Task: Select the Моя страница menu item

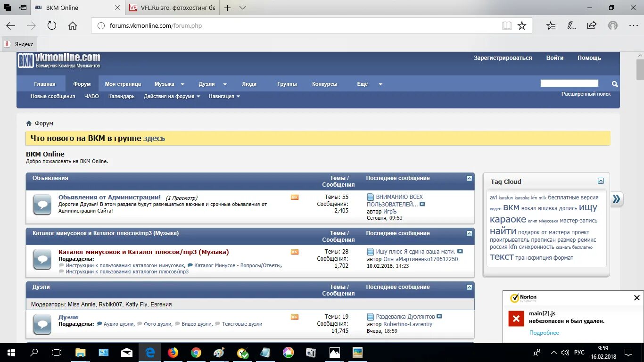Action: point(123,84)
